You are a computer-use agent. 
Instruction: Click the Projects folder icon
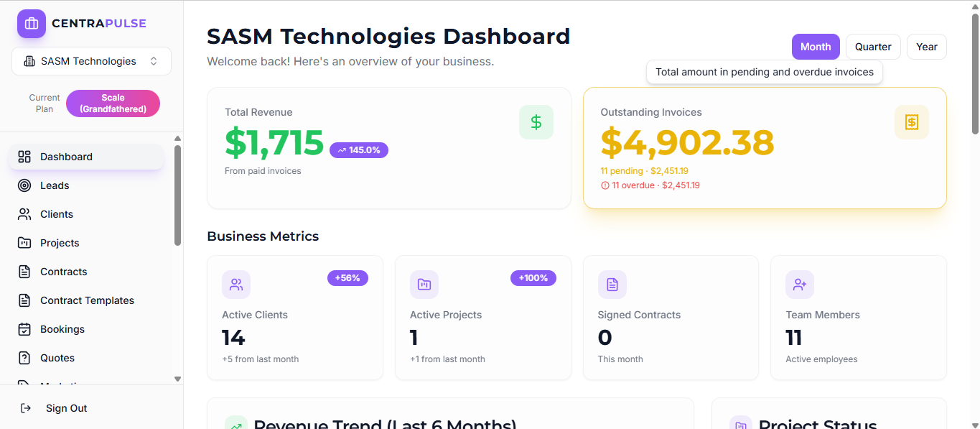24,243
